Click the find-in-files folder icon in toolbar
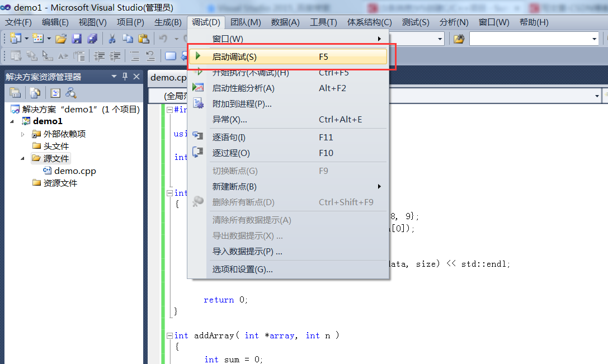608x364 pixels. [459, 39]
